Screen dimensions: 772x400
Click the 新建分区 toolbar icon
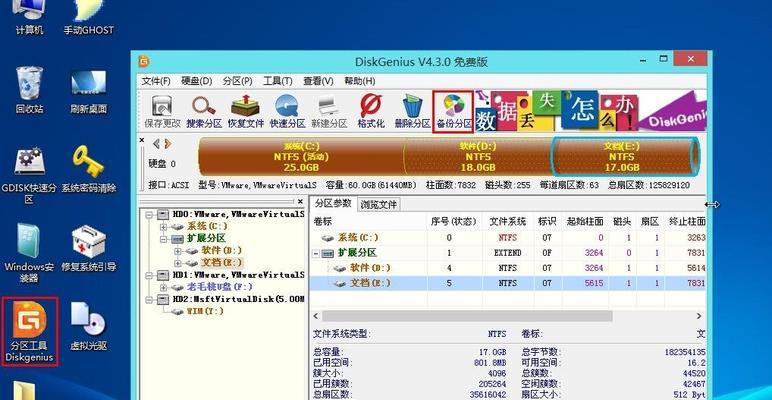pos(329,112)
